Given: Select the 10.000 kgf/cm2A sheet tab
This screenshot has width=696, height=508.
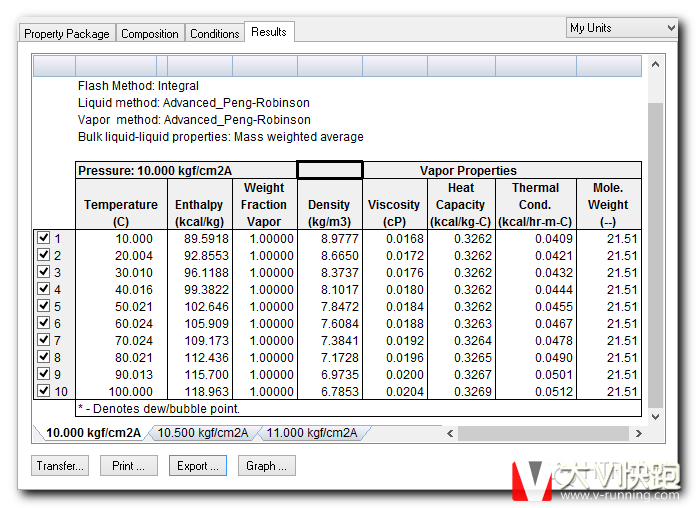Looking at the screenshot, I should click(93, 433).
